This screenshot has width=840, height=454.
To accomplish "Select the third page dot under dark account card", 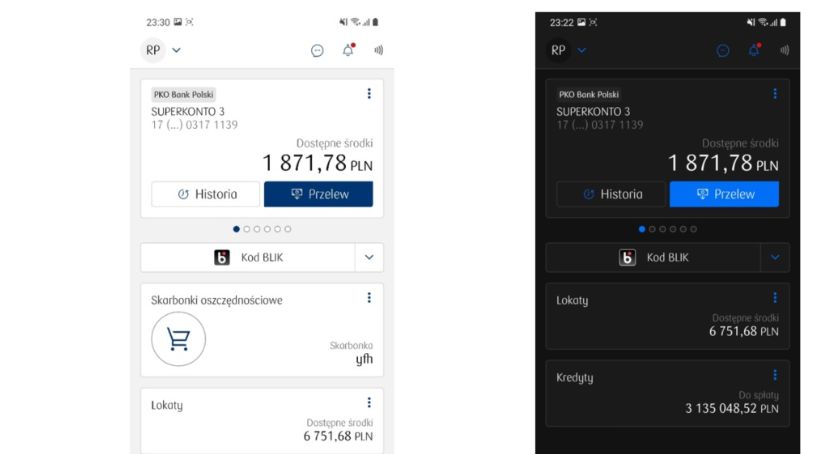I will [662, 229].
